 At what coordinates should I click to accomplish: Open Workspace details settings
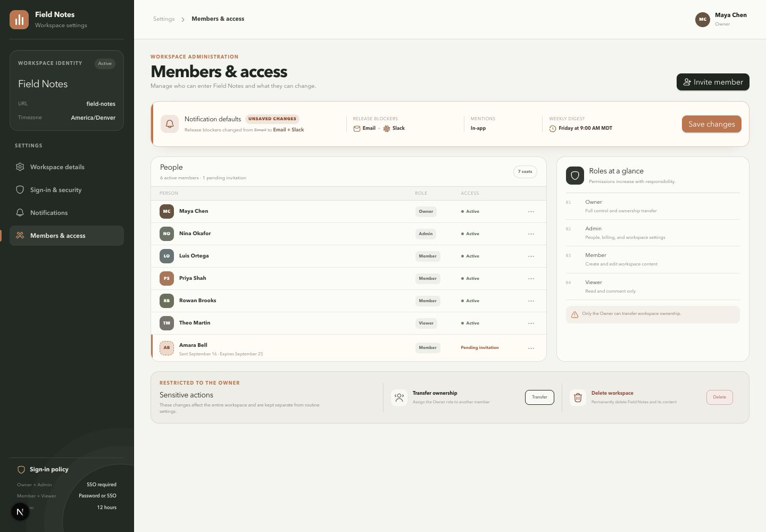[66, 167]
